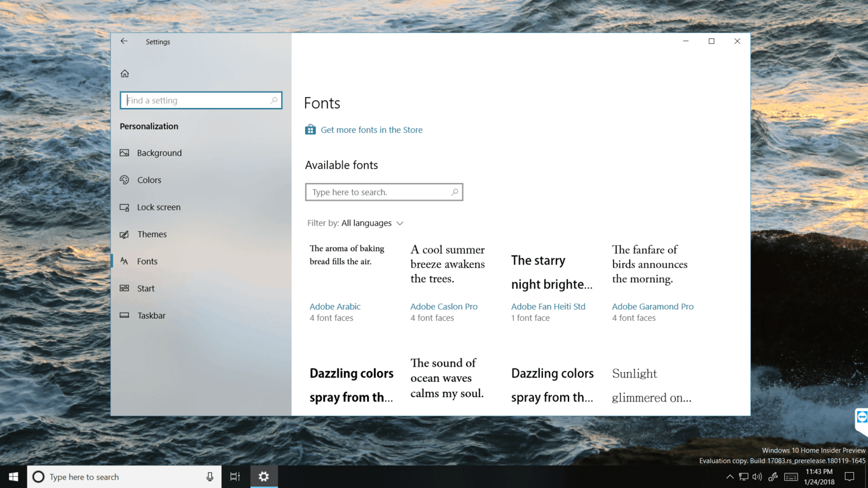Click Sunlight glimmered on font preview

point(652,385)
